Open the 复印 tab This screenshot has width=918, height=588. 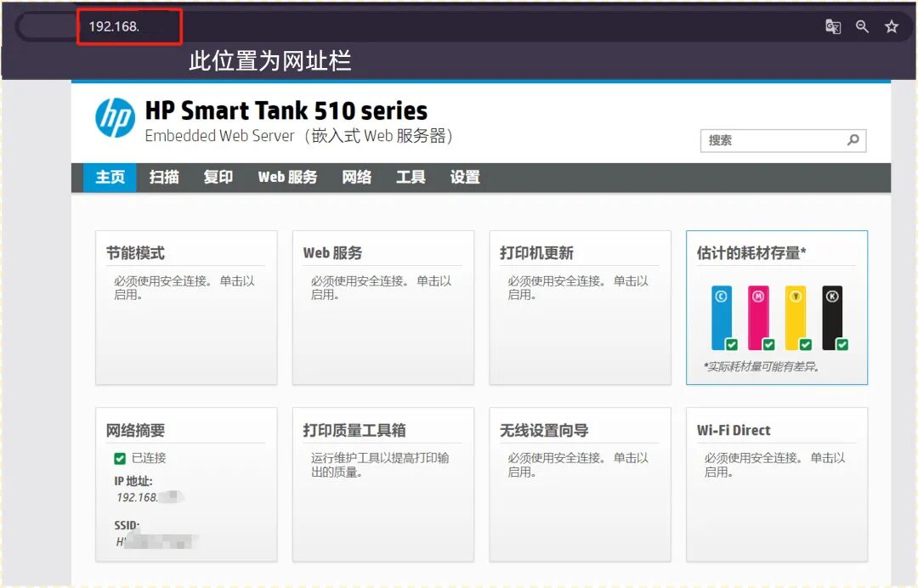tap(218, 178)
